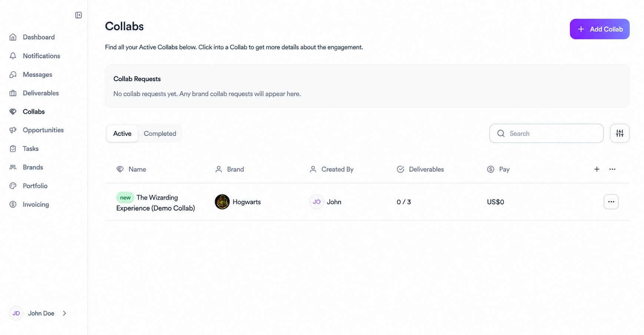Viewport: 644px width, 335px height.
Task: Click the Brands people icon
Action: [13, 167]
